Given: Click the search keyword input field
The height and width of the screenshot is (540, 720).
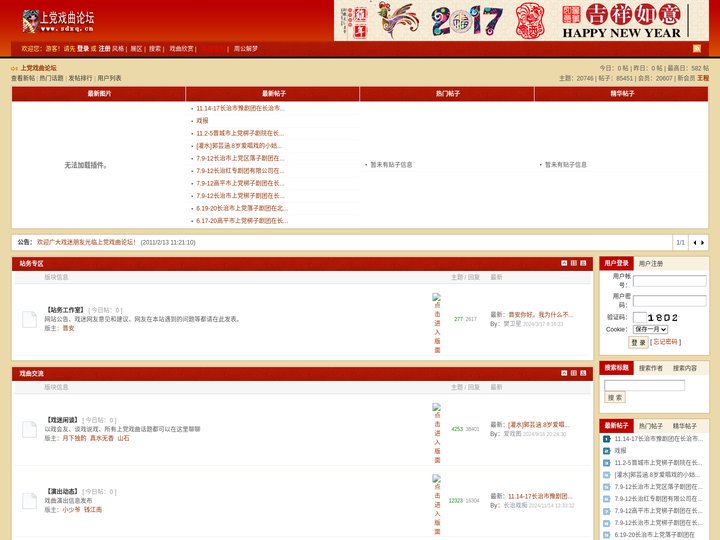Looking at the screenshot, I should pos(644,385).
